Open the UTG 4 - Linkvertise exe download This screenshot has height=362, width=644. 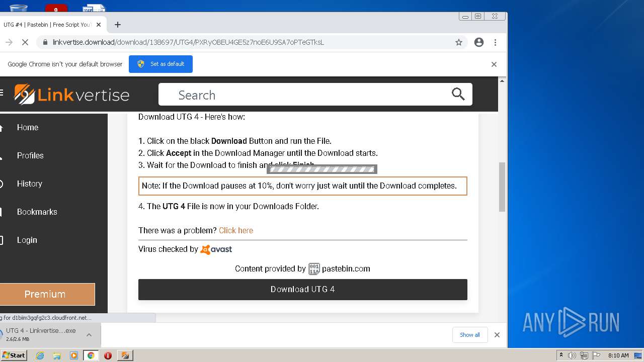(40, 334)
